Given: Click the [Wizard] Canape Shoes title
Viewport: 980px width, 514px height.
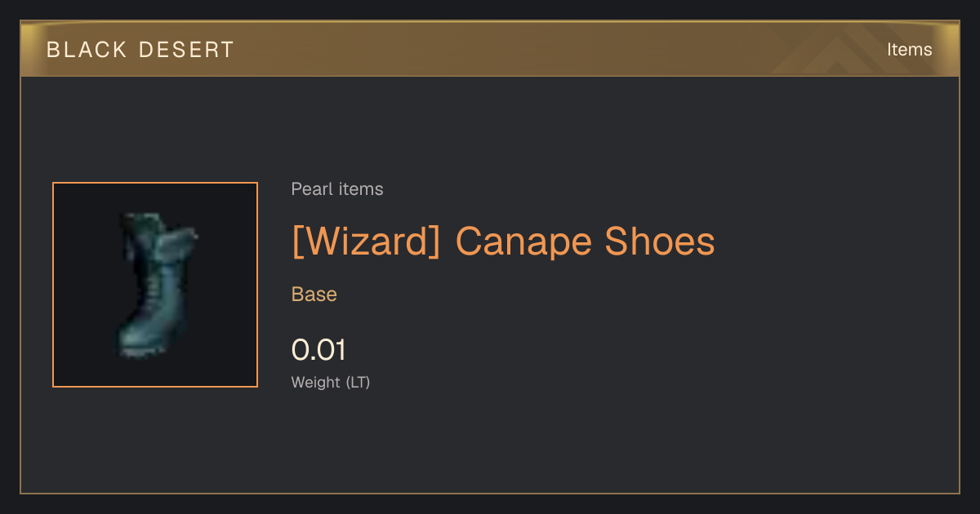Looking at the screenshot, I should (503, 241).
